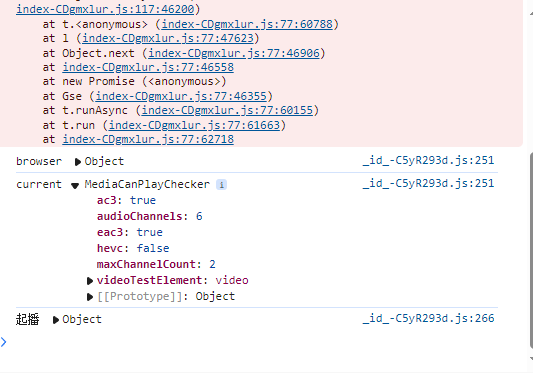The image size is (533, 373).
Task: Follow the index-CDgmxlur.js:77:47623 link
Action: tap(168, 38)
